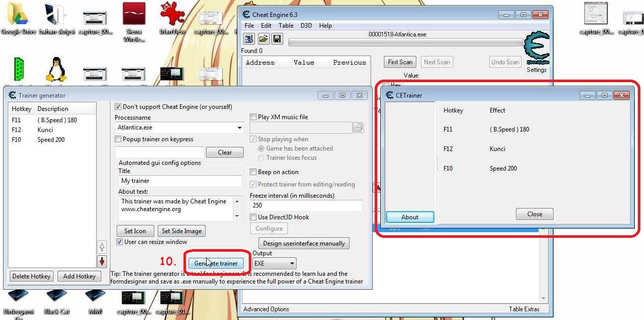Open the Edit menu in Cheat Engine

point(266,26)
